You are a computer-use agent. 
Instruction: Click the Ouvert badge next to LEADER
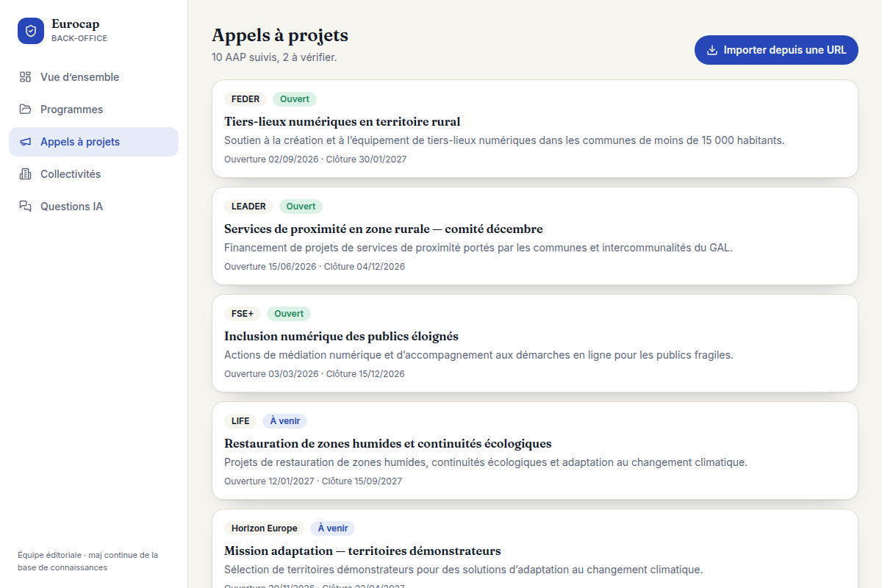(x=301, y=207)
